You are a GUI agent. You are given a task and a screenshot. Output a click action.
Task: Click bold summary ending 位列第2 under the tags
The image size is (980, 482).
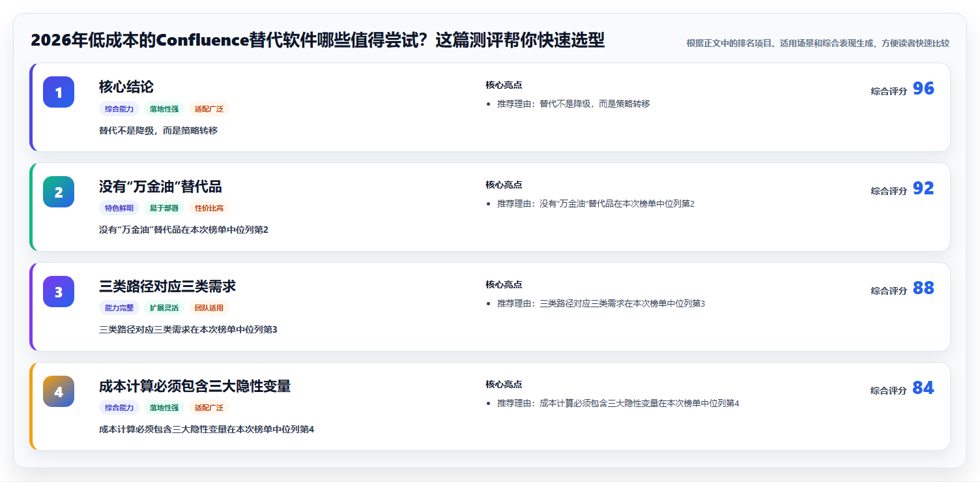point(184,230)
